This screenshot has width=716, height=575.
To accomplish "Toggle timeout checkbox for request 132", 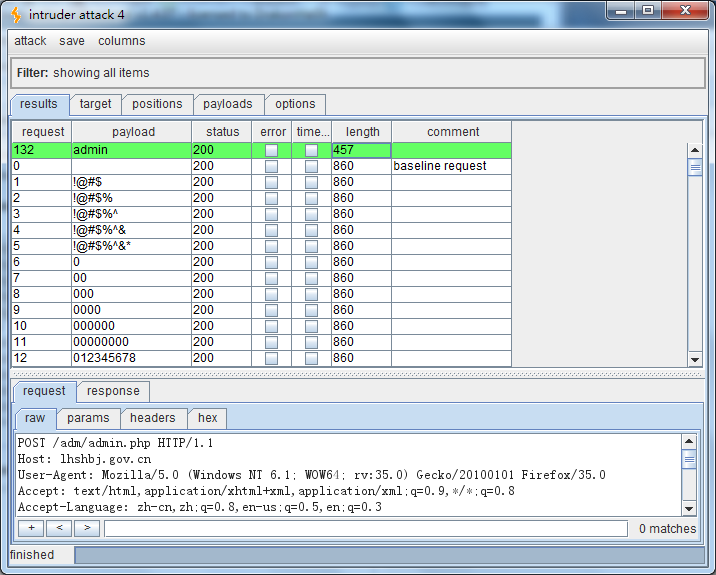I will (311, 150).
